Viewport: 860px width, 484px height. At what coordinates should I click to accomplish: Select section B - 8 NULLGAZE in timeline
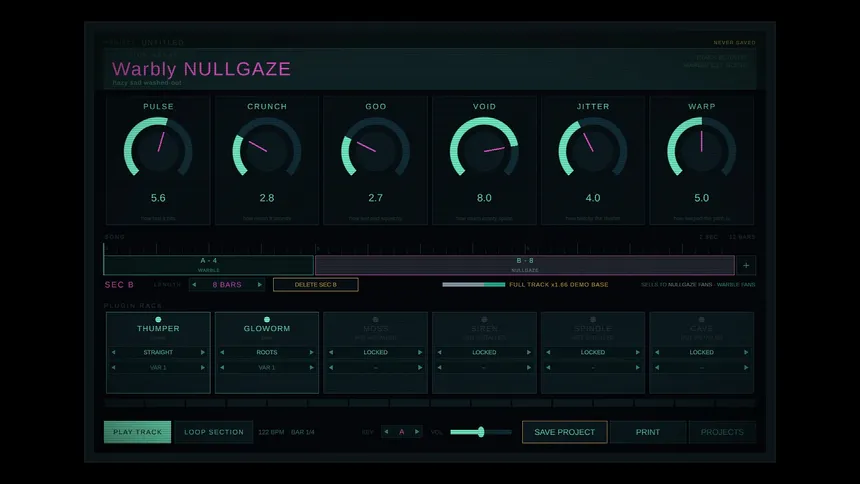[524, 265]
